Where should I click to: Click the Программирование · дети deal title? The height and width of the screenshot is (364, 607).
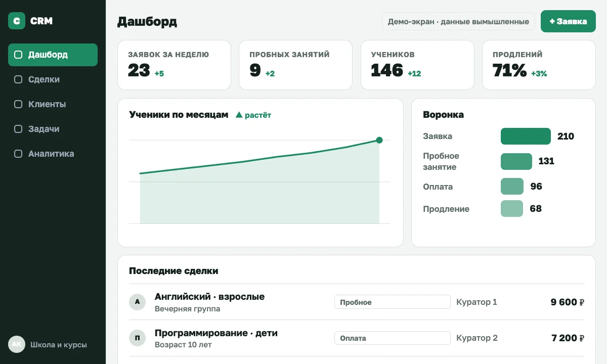pos(216,333)
